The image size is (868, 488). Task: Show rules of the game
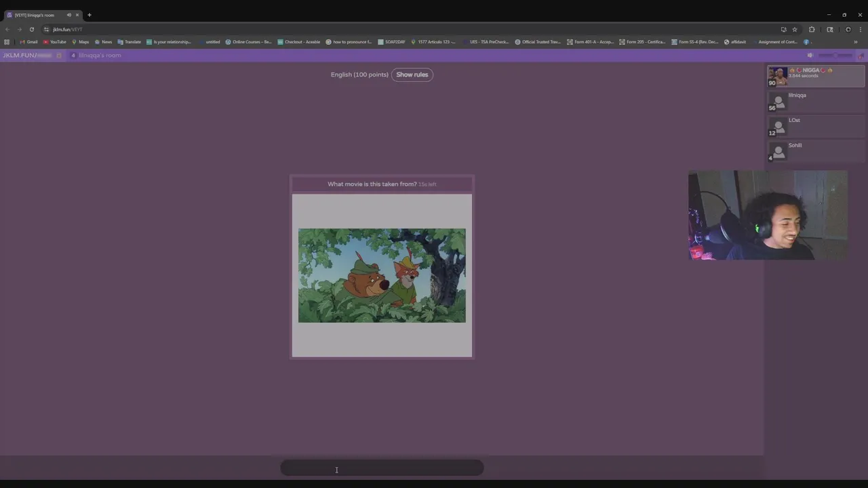pyautogui.click(x=412, y=75)
